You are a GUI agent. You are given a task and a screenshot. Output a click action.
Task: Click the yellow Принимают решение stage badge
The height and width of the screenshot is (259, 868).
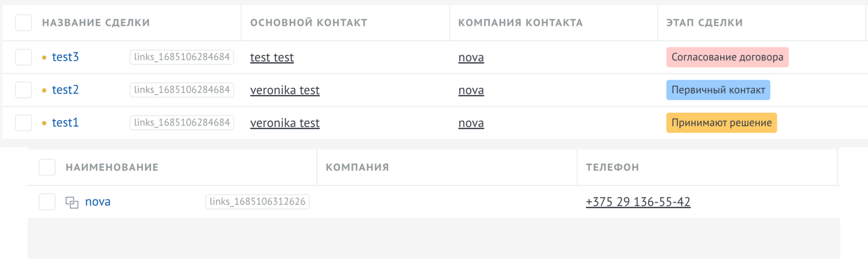(x=721, y=123)
